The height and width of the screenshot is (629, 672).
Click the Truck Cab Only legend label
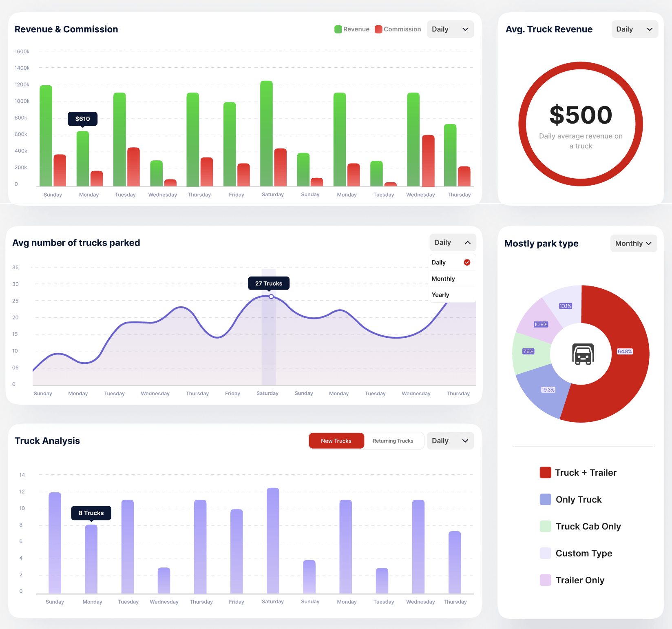588,526
